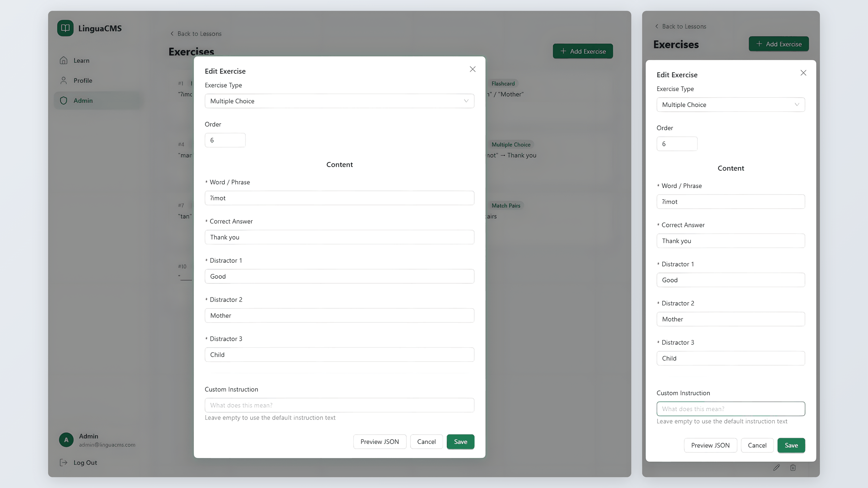The width and height of the screenshot is (868, 488).
Task: Click the Order field showing 6 in large dialog
Action: pyautogui.click(x=225, y=140)
